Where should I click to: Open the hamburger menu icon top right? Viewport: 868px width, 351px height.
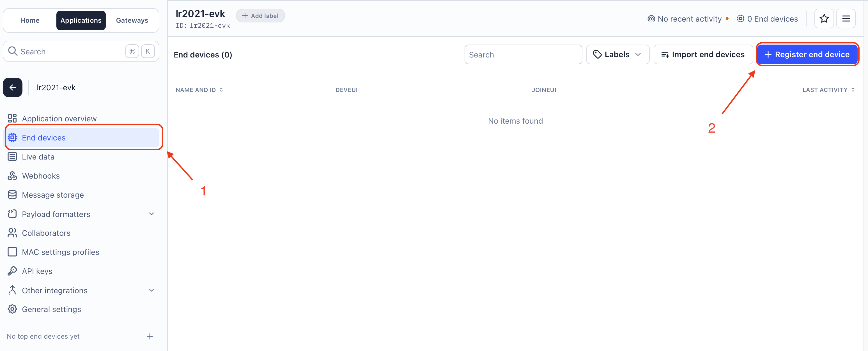coord(846,19)
